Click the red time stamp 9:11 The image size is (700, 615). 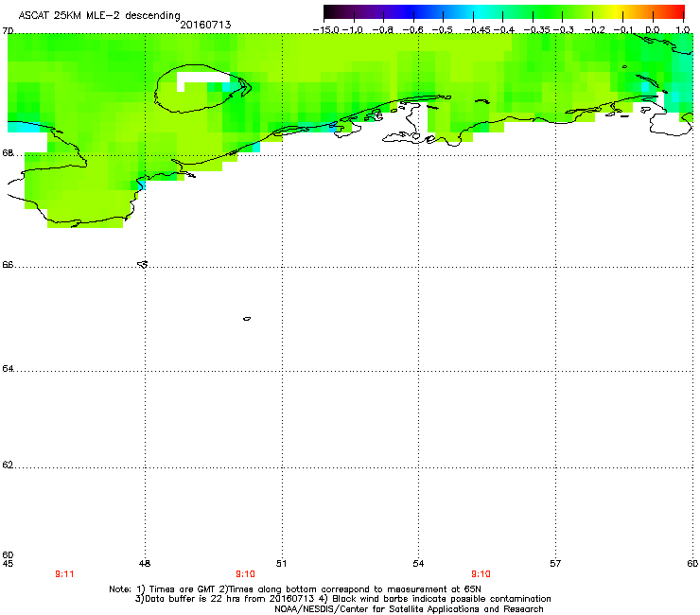tap(64, 574)
